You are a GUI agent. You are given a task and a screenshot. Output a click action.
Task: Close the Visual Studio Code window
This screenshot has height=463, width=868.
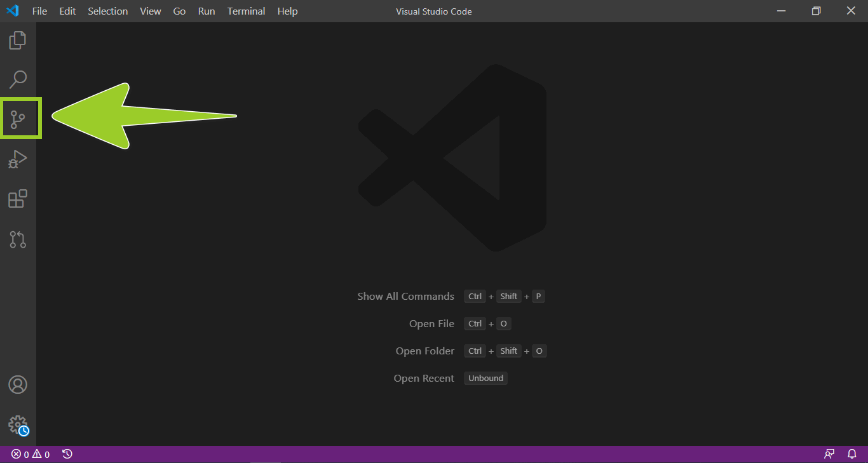click(x=851, y=11)
